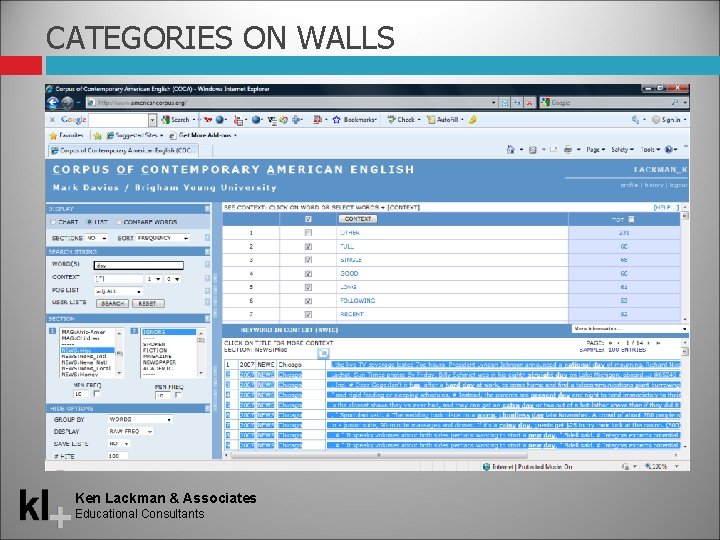Click the help icon on the HIDE OPTIONS header
Viewport: 720px width, 540px height.
(x=207, y=408)
